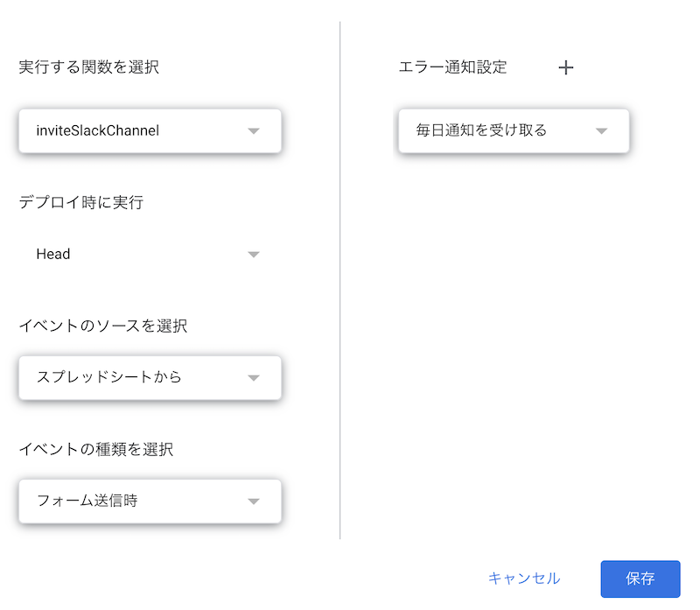Click the inviteSlackChannel text in the function box
This screenshot has height=610, width=700.
(x=98, y=131)
